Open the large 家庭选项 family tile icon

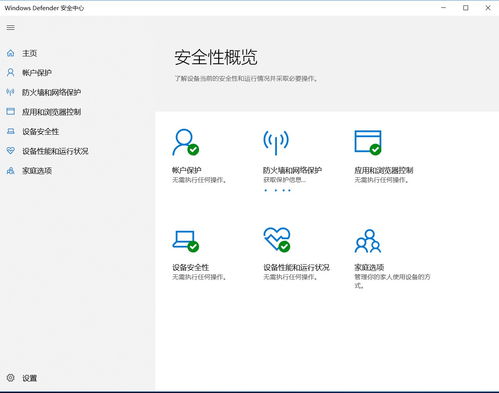(x=368, y=241)
